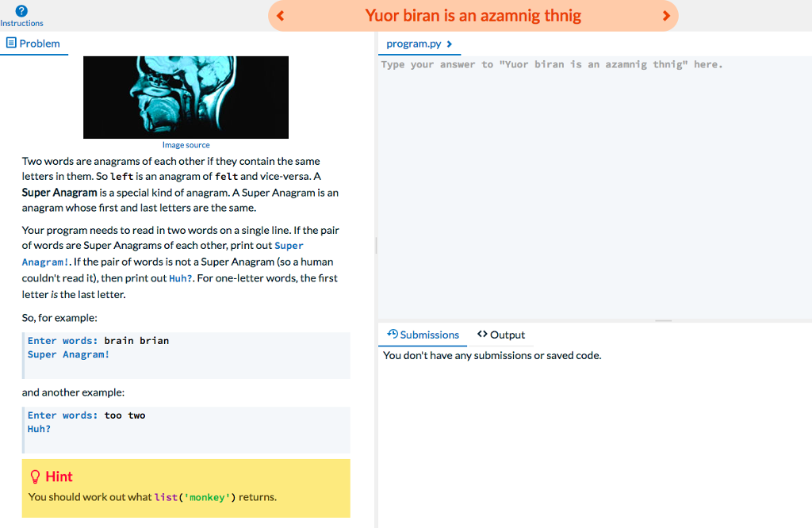The image size is (812, 528).
Task: Click the brain MRI image thumbnail
Action: pyautogui.click(x=186, y=97)
